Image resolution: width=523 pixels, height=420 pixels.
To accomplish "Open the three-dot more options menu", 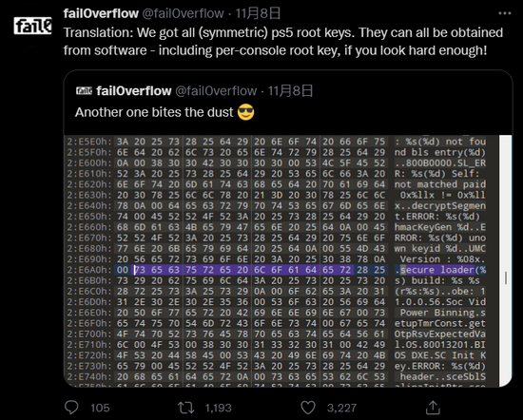I will click(x=504, y=13).
